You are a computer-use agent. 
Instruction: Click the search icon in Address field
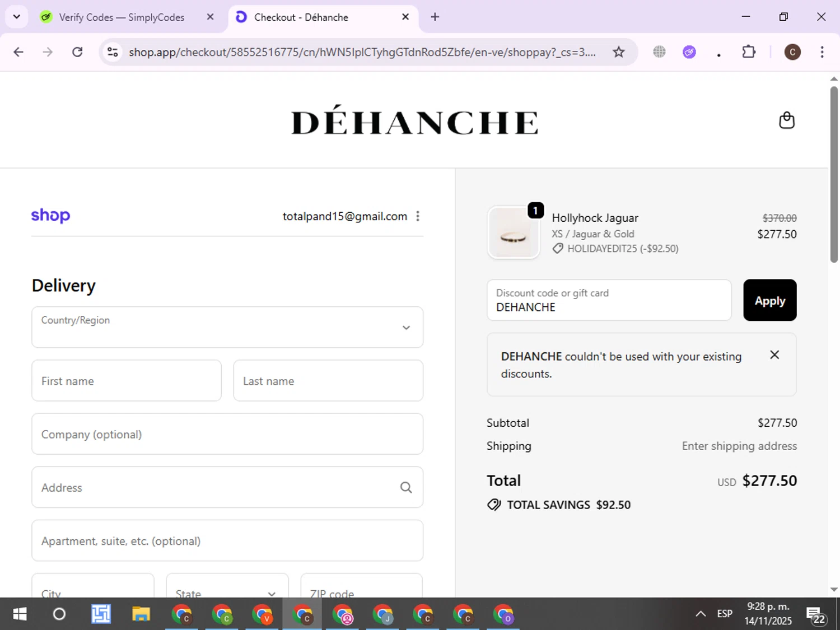(x=406, y=488)
